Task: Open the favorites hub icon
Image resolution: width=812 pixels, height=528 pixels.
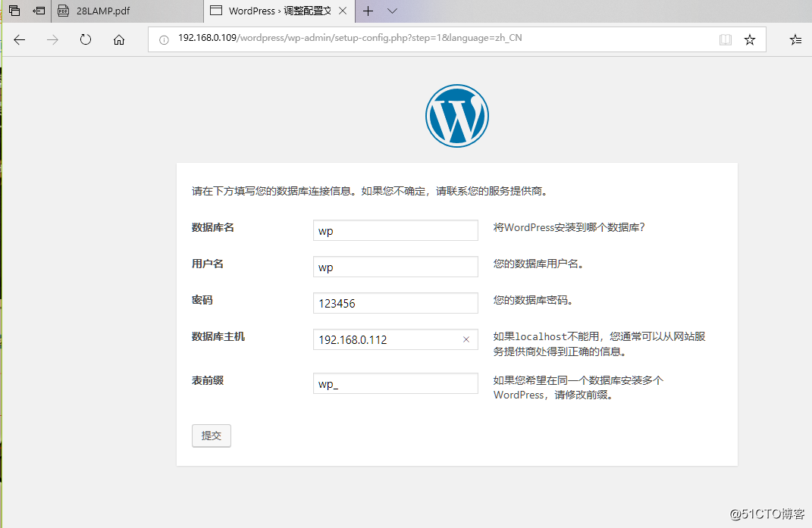Action: (x=795, y=40)
